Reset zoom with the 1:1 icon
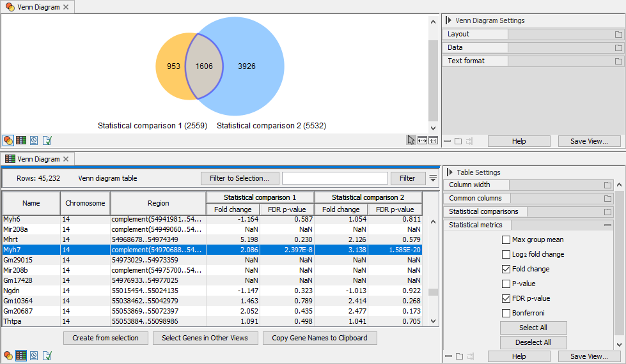This screenshot has width=626, height=364. pyautogui.click(x=433, y=140)
